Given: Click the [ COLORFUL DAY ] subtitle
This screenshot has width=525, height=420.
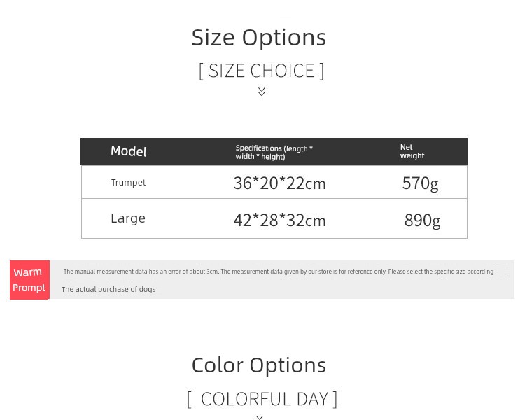Looking at the screenshot, I should (x=262, y=399).
